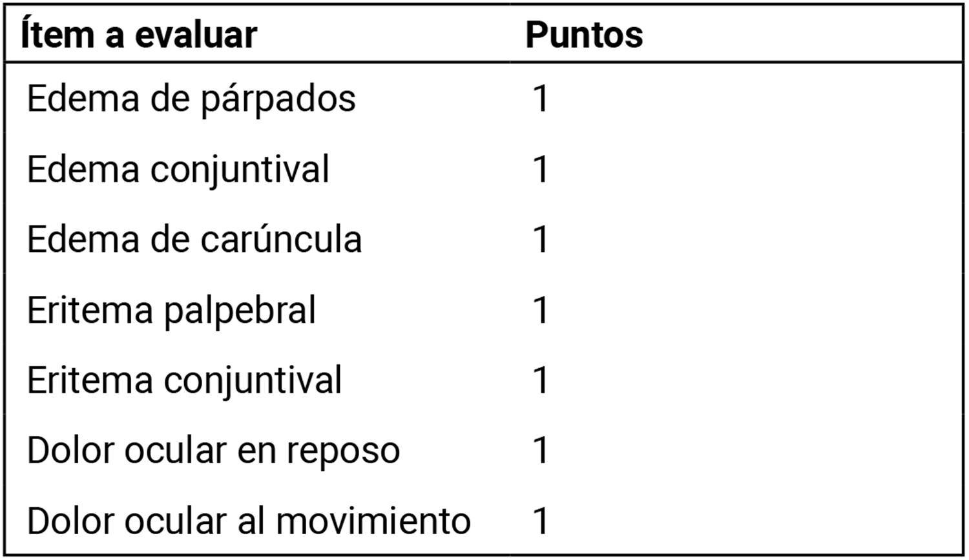Click the word 'carúncula' in the table
The height and width of the screenshot is (560, 969).
click(281, 240)
